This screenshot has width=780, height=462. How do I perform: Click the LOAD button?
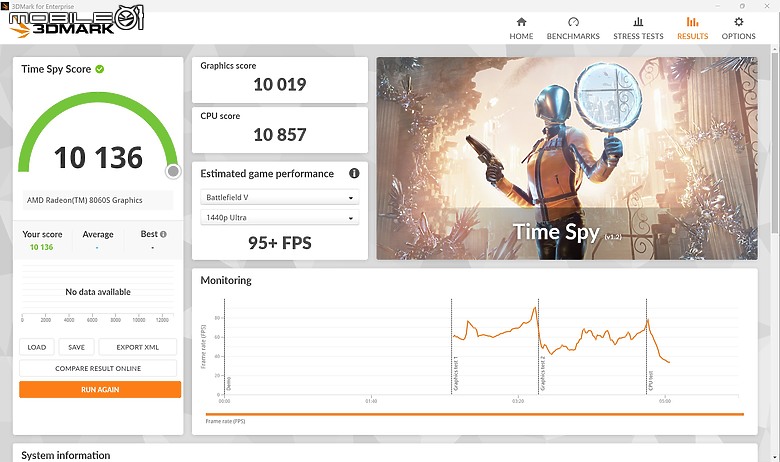click(x=37, y=347)
